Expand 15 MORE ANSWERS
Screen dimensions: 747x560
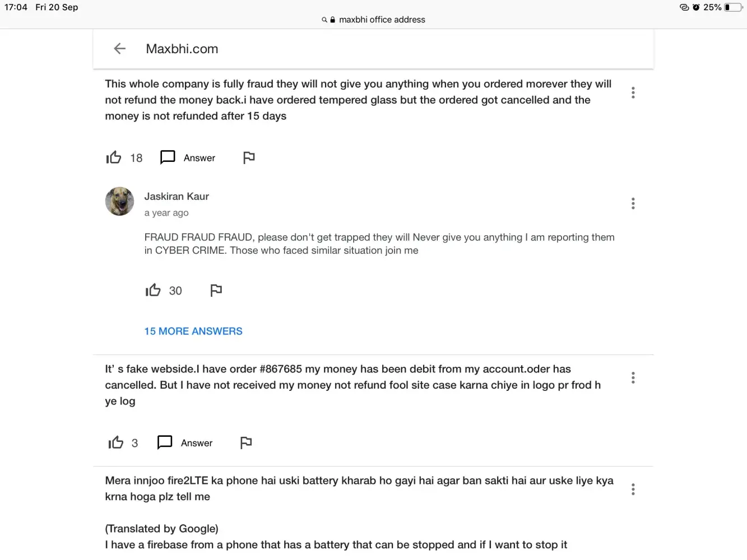tap(193, 331)
